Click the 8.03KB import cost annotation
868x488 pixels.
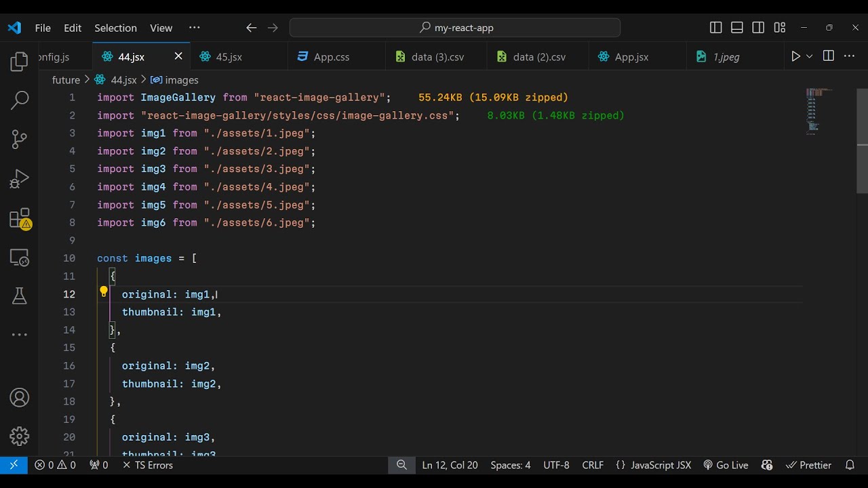555,115
